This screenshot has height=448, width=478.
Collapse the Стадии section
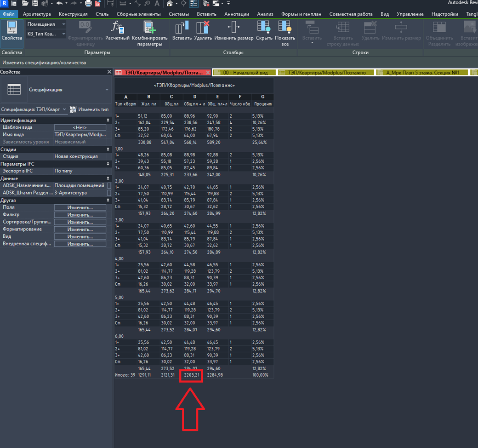108,149
